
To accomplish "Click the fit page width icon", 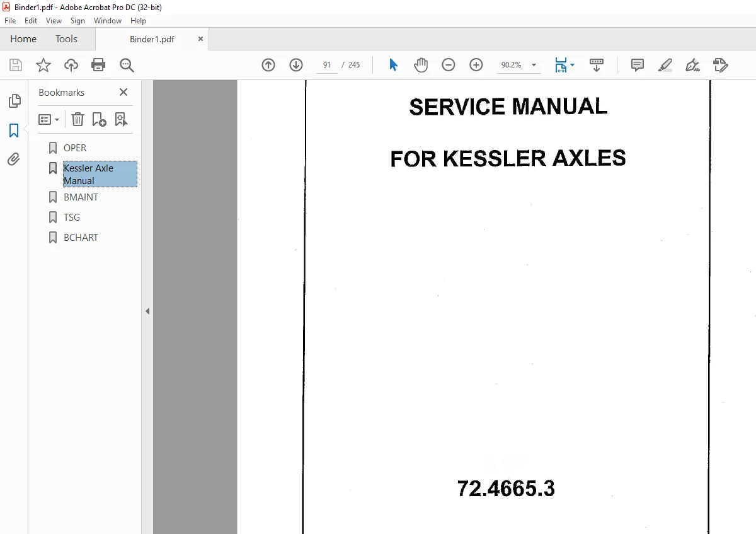I will pyautogui.click(x=561, y=65).
